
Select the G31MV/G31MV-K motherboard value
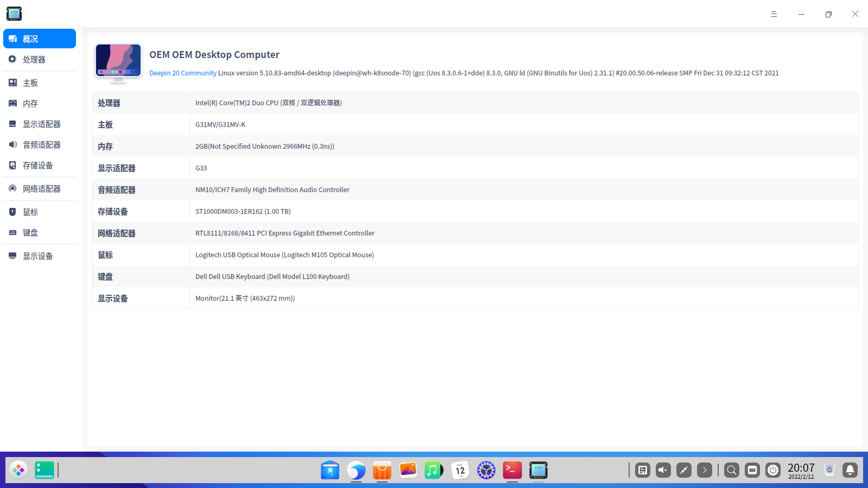[220, 125]
